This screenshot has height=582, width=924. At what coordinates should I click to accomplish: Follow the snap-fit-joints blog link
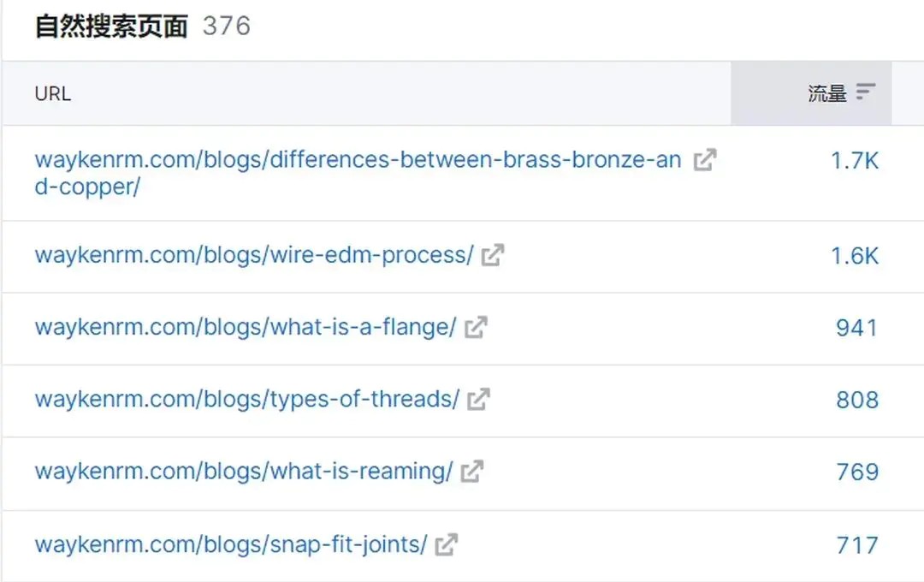(x=230, y=544)
